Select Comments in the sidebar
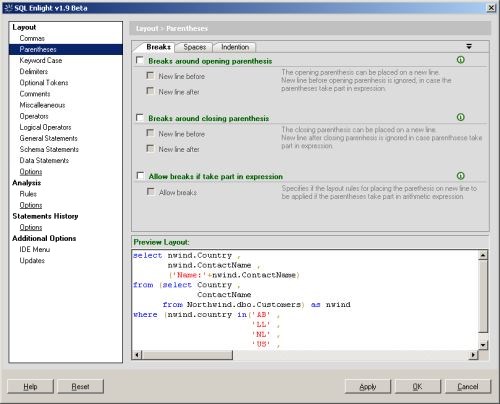The height and width of the screenshot is (404, 500). pyautogui.click(x=35, y=94)
